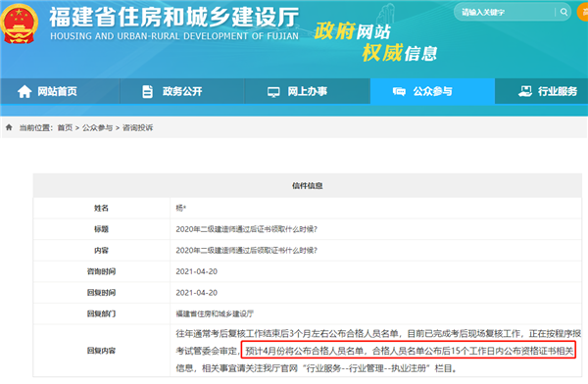Viewport: 588px width, 384px height.
Task: Click the reply text 预计4月份将公布合格人员名单
Action: click(305, 351)
